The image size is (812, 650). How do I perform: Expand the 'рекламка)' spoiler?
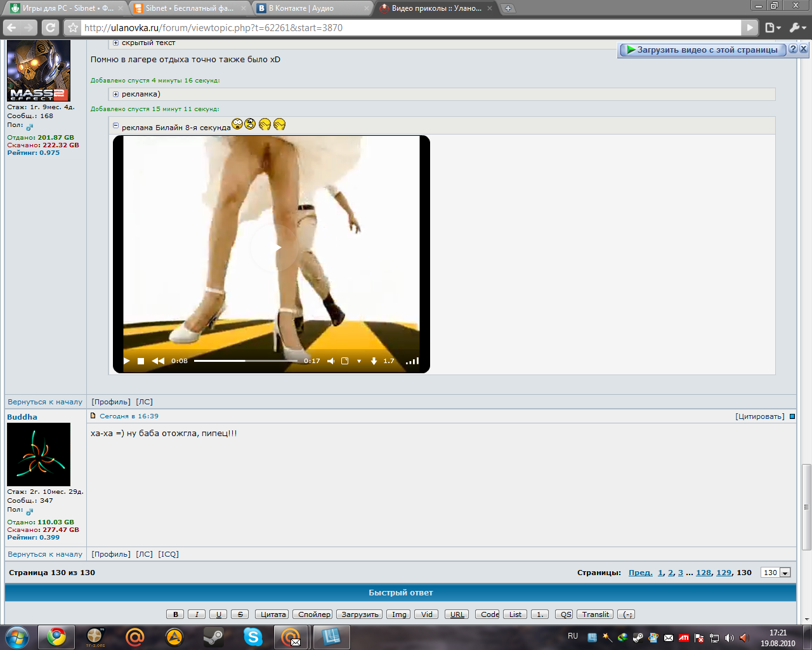click(115, 94)
